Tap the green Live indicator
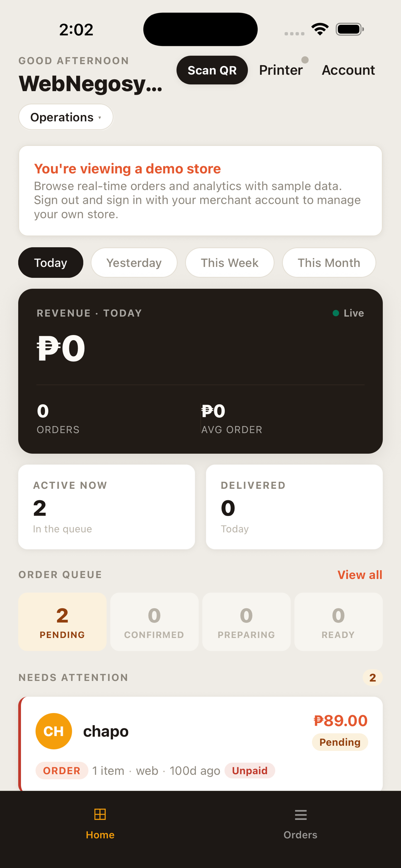Screen dimensions: 401x868 point(335,313)
